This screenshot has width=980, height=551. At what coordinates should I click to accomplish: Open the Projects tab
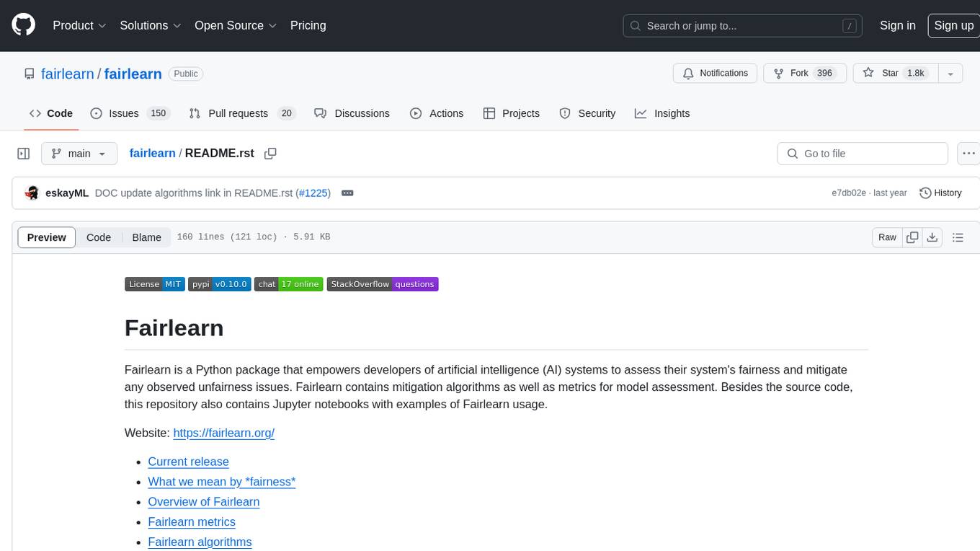coord(512,113)
